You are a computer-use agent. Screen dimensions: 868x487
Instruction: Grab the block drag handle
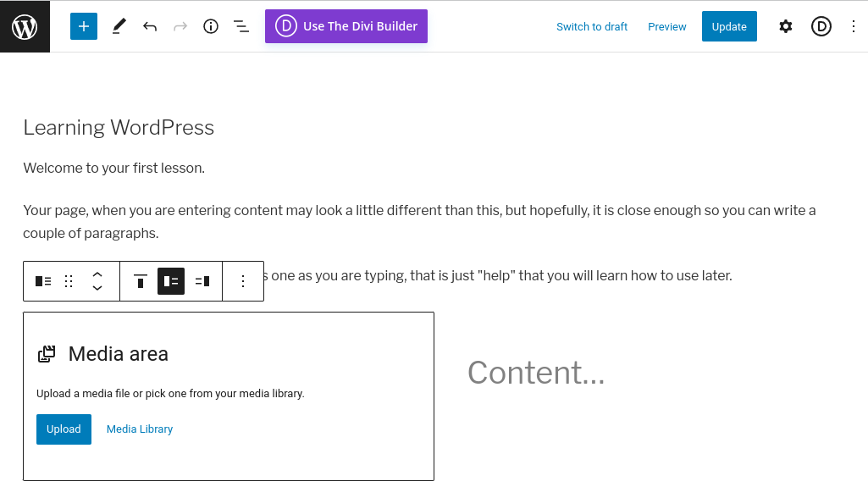tap(69, 281)
